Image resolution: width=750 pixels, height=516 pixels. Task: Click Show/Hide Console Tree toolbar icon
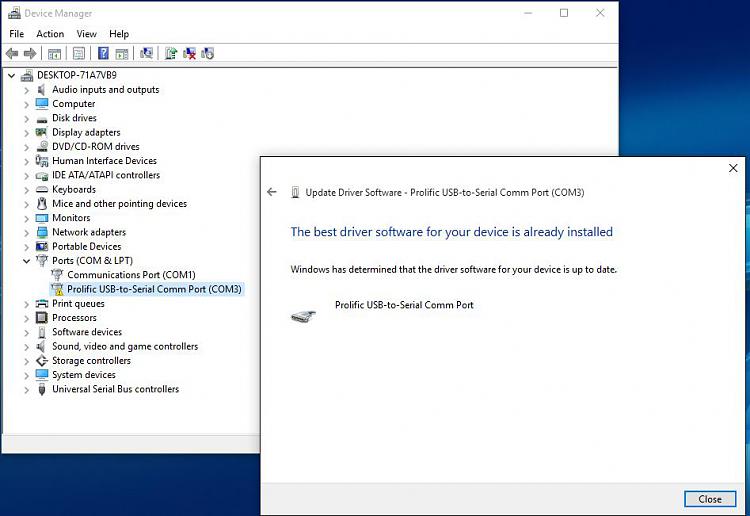pos(54,54)
